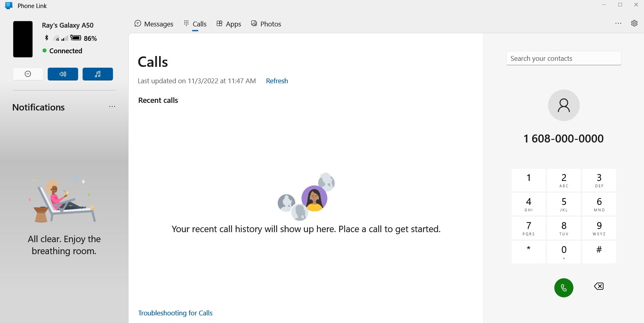Switch to the Calls tab
Viewport: 644px width, 323px height.
195,24
